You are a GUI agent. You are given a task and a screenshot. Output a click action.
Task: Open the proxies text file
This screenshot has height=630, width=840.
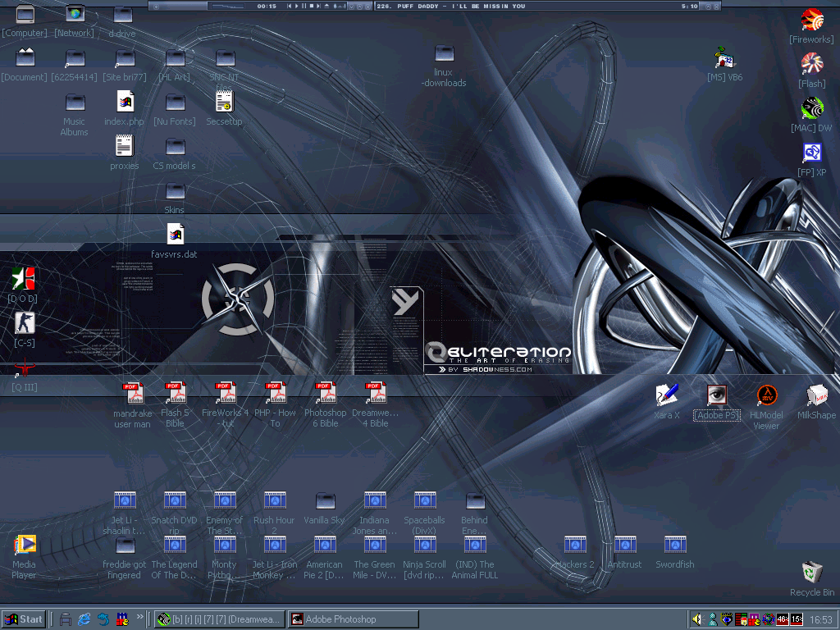point(125,153)
